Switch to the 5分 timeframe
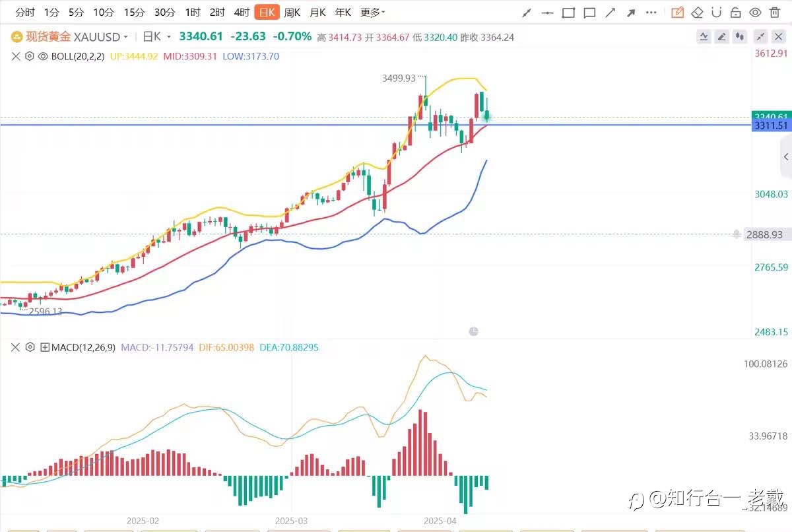This screenshot has height=532, width=792. tap(77, 13)
